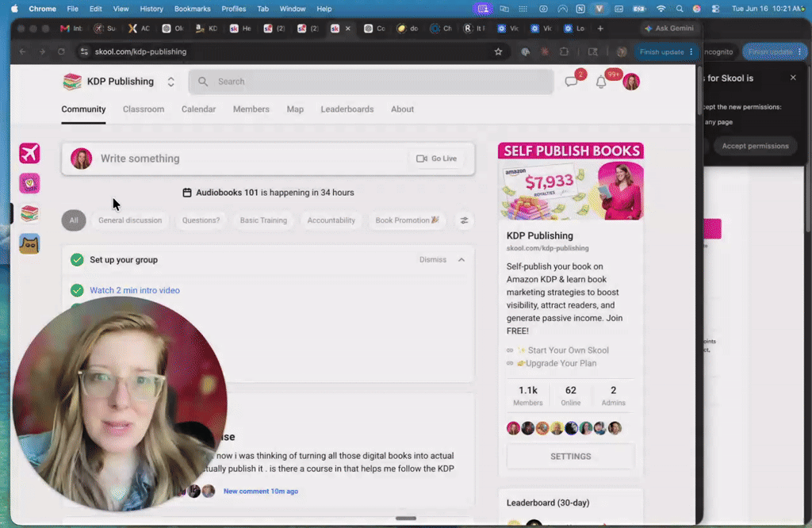This screenshot has height=528, width=812.
Task: Switch to the Calendar tab
Action: (198, 109)
